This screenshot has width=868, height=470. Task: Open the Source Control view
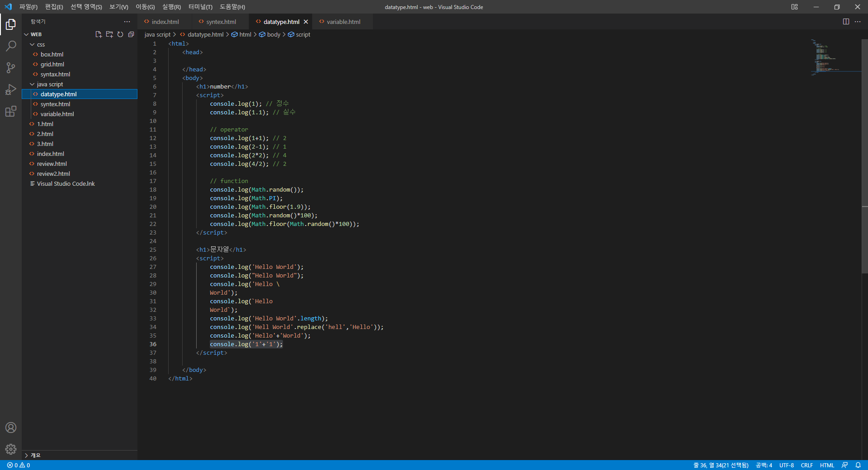pyautogui.click(x=11, y=67)
